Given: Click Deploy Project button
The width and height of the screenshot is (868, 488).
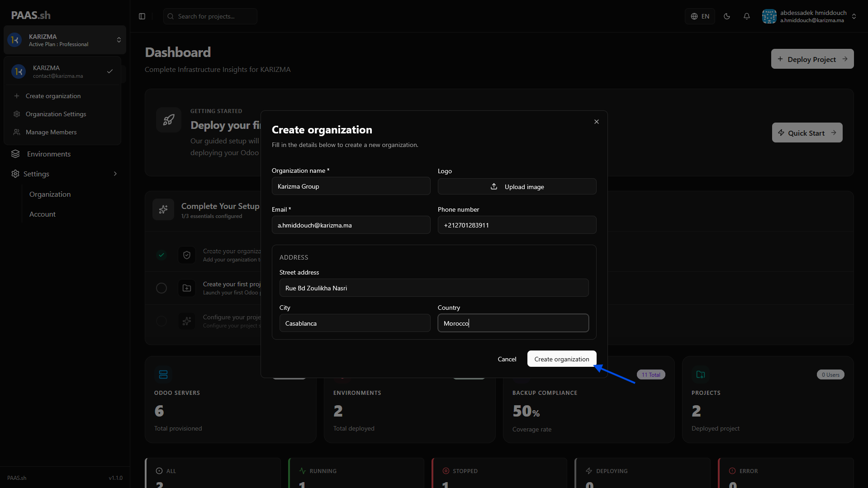Looking at the screenshot, I should 812,59.
